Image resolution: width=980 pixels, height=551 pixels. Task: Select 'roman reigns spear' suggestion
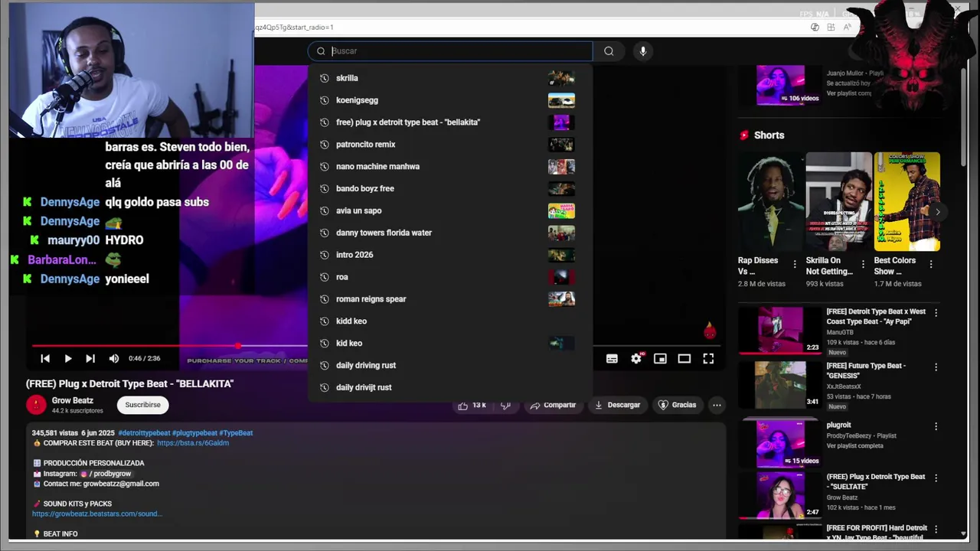click(x=450, y=299)
